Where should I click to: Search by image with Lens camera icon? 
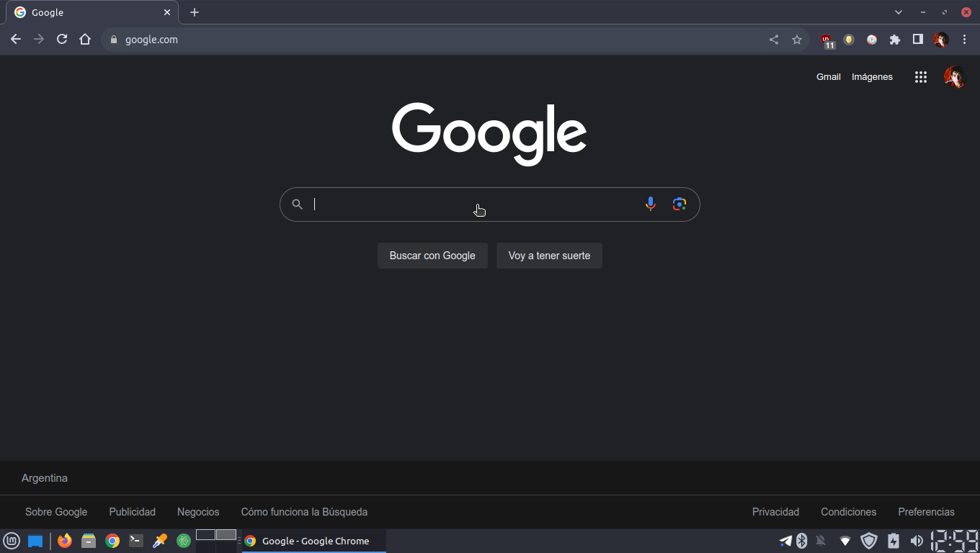coord(679,204)
